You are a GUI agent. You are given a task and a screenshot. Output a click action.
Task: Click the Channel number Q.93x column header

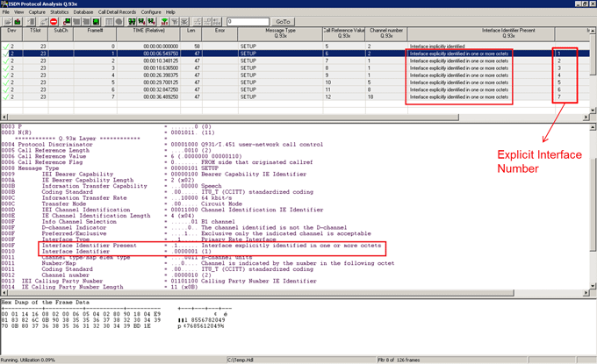coord(386,33)
